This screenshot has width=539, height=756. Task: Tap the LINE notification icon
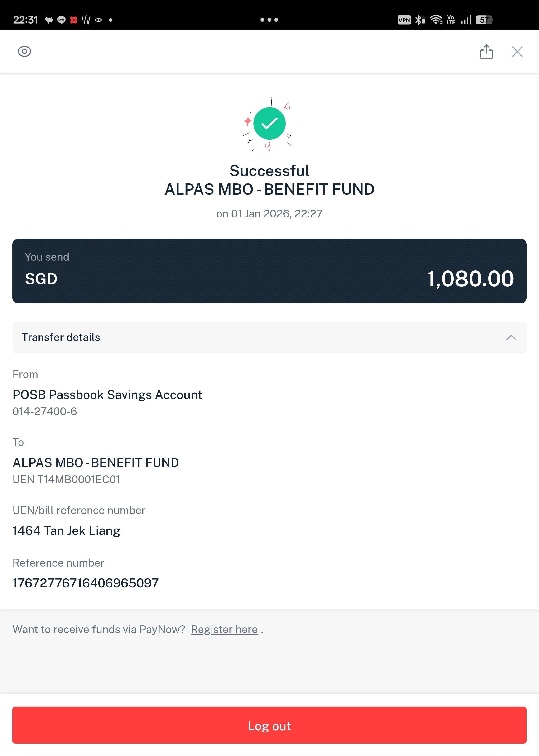(x=61, y=20)
